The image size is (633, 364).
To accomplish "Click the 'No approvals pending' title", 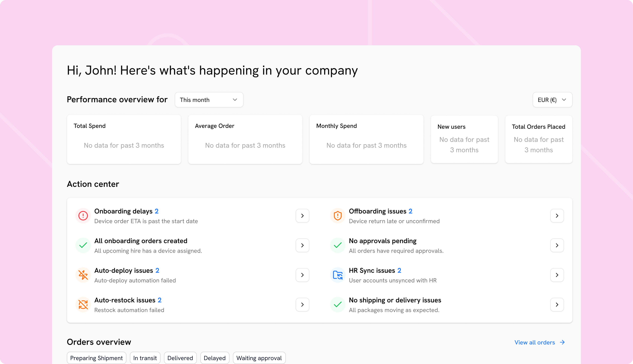I will pos(382,241).
